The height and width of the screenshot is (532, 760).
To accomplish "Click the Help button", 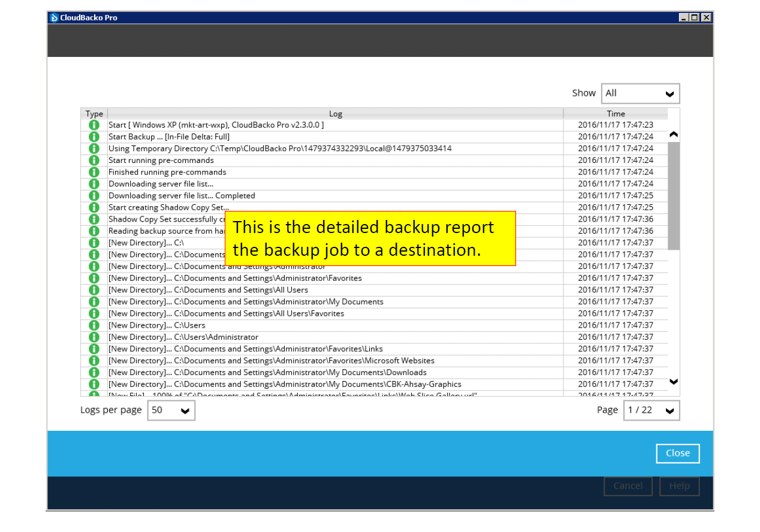I will pyautogui.click(x=679, y=486).
